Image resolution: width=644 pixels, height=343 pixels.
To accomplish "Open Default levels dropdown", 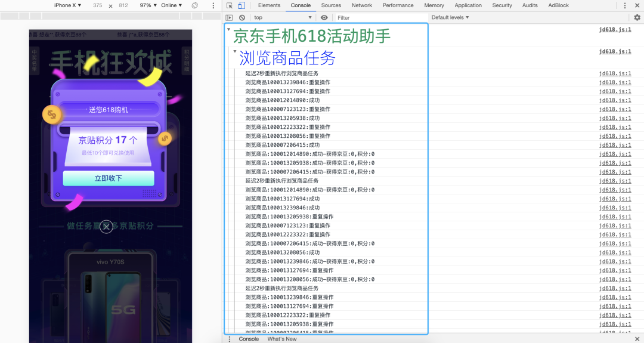I will (x=450, y=18).
